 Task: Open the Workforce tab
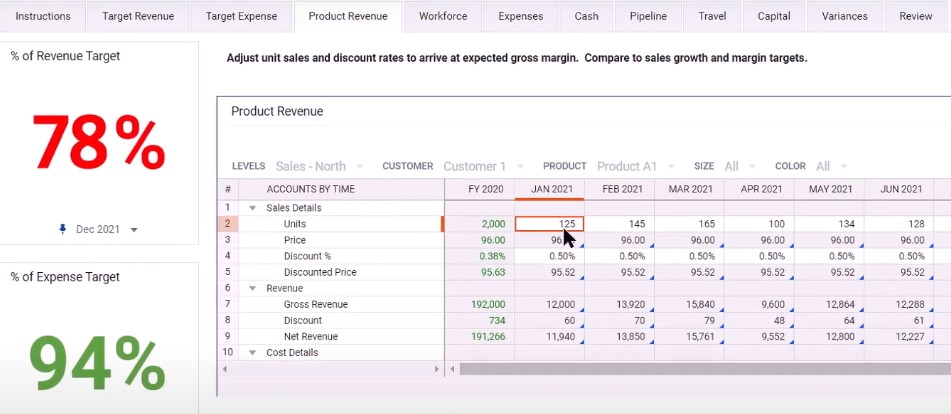(443, 16)
